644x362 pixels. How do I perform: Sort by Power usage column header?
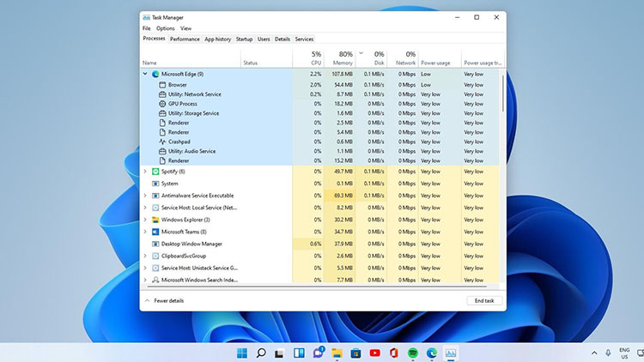click(440, 58)
